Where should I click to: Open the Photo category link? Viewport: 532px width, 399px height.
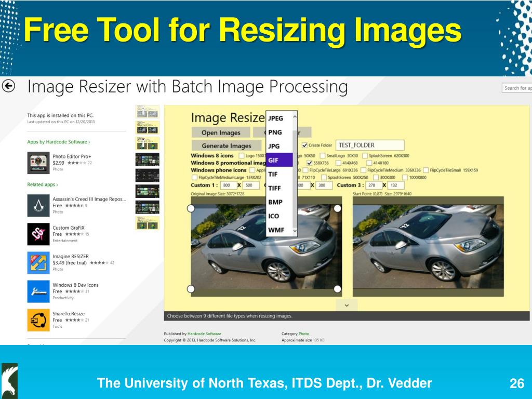(x=303, y=334)
